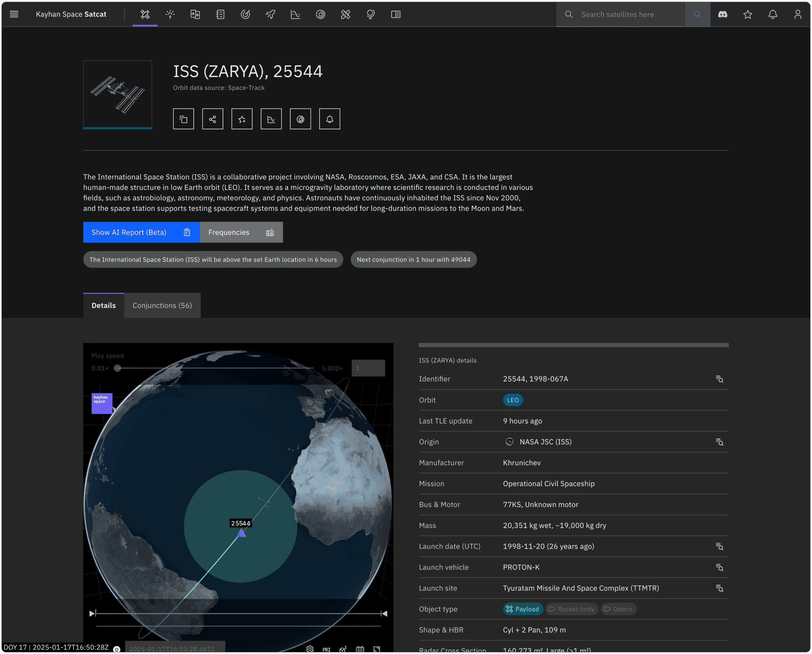Image resolution: width=812 pixels, height=654 pixels.
Task: Search by Launch vehicle PROTON-K icon
Action: [x=720, y=568]
